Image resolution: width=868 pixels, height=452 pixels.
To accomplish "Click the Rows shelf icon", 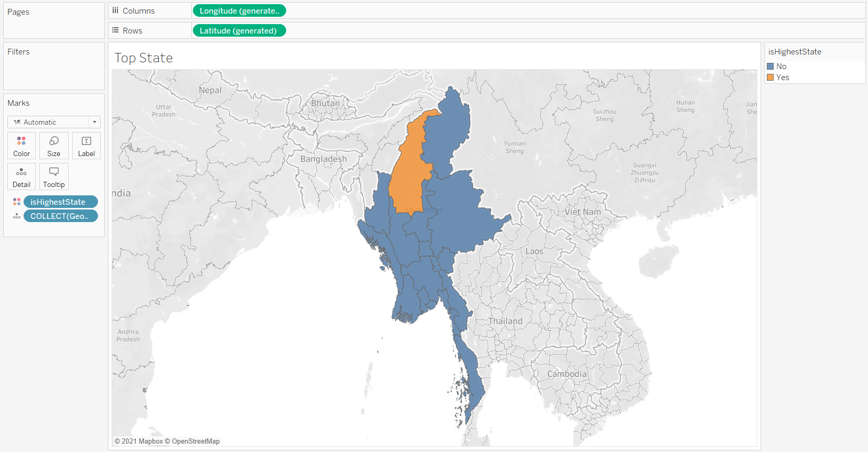I will [115, 30].
